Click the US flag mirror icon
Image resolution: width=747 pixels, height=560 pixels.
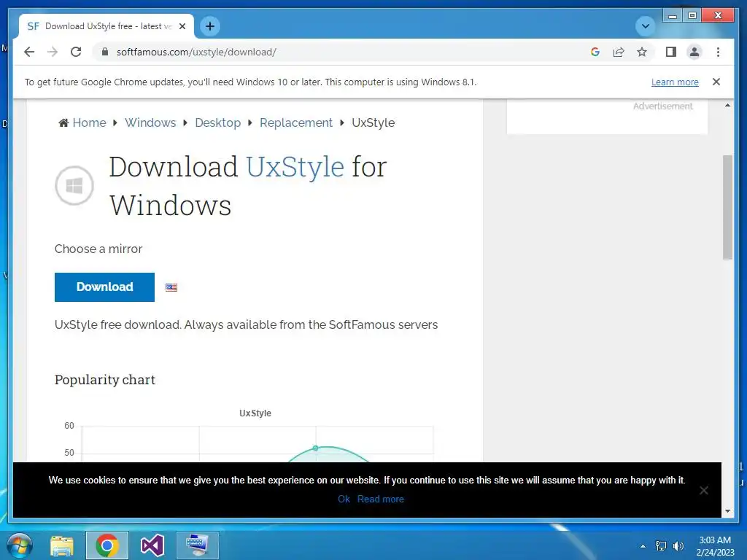click(171, 287)
